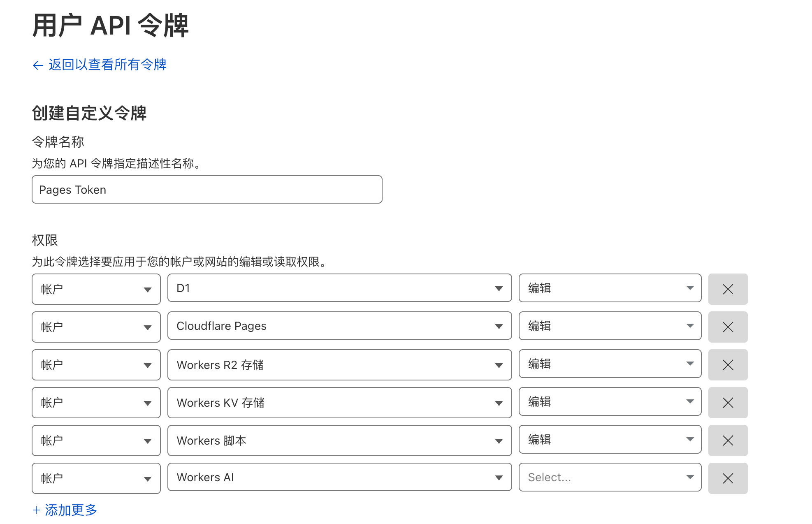The height and width of the screenshot is (524, 812).
Task: Open 编辑 access dropdown for Cloudflare Pages
Action: pos(610,326)
